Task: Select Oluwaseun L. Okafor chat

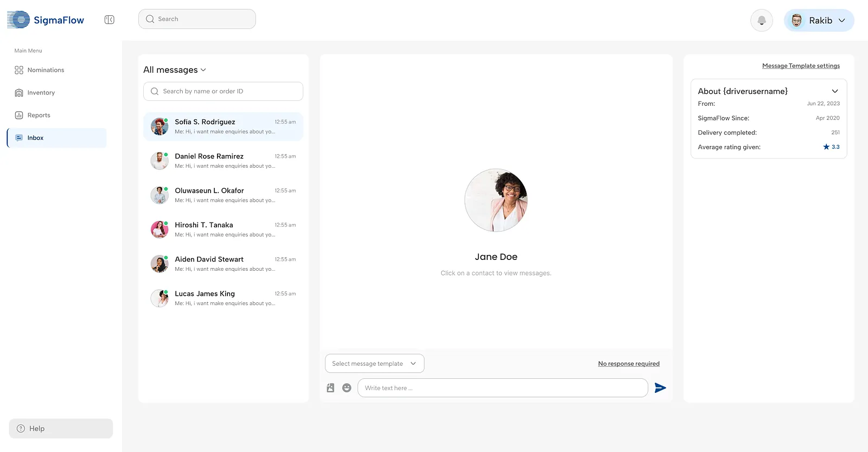Action: [223, 195]
